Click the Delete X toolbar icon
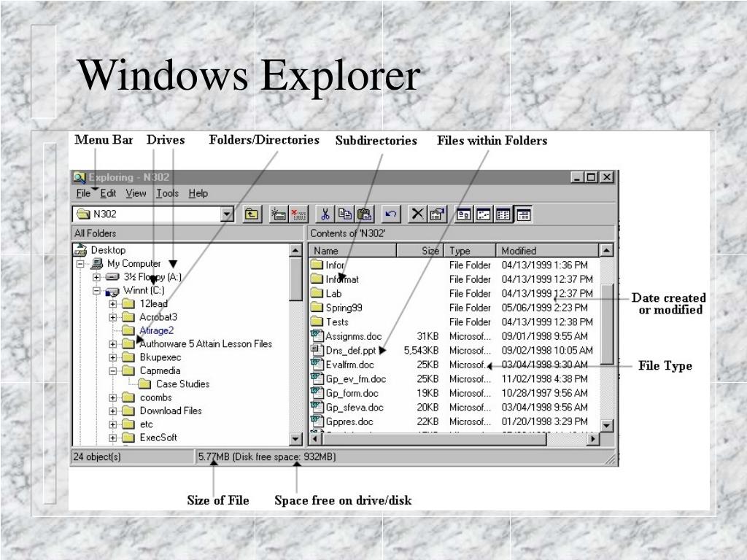747x560 pixels. (x=418, y=214)
